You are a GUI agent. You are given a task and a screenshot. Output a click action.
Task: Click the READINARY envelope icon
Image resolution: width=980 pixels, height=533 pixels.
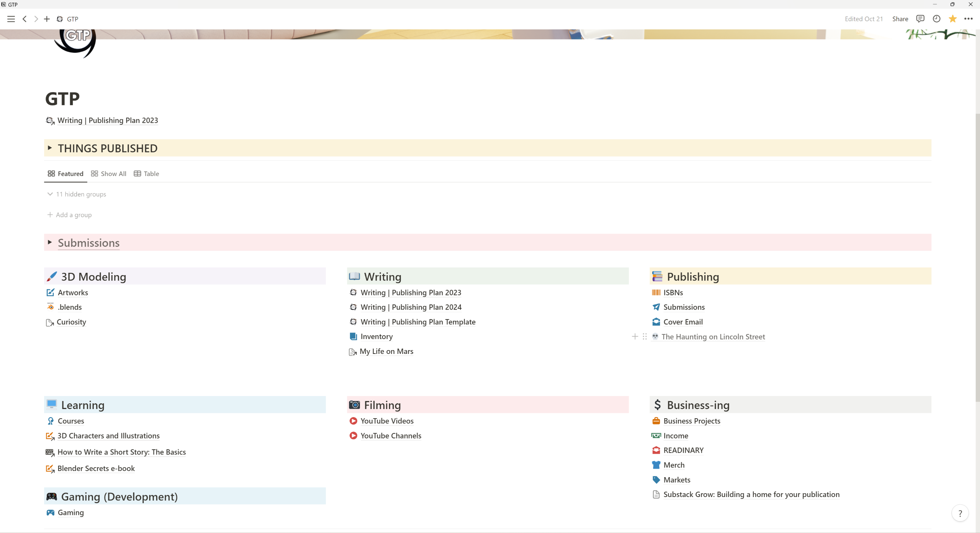(656, 450)
